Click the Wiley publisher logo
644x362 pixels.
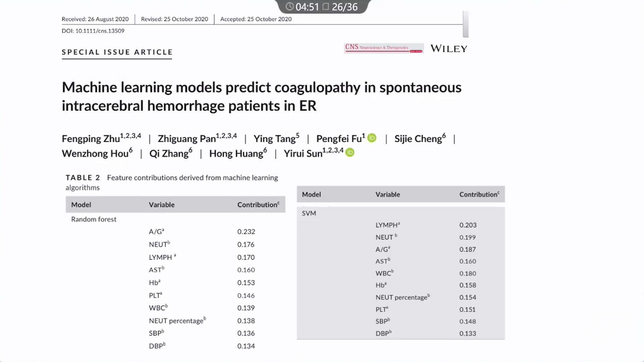[x=449, y=49]
